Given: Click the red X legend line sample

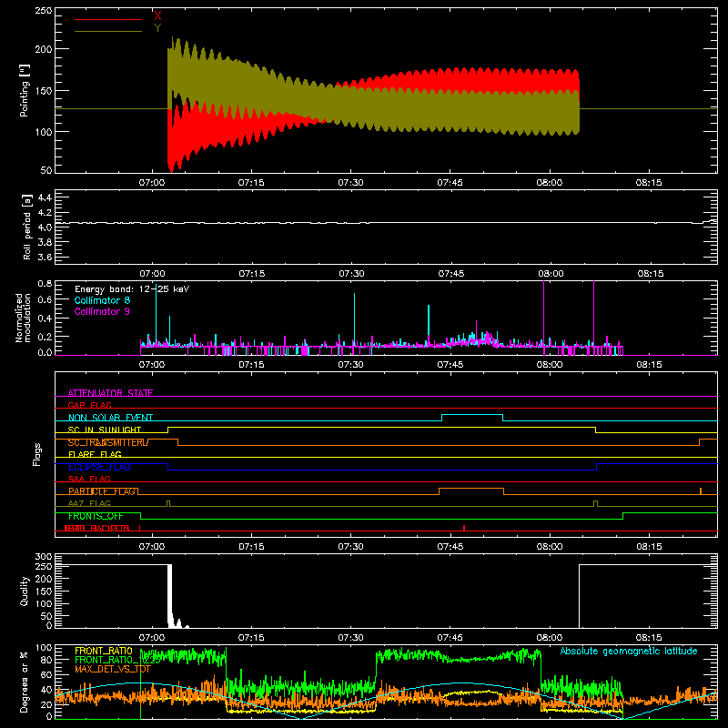Looking at the screenshot, I should pyautogui.click(x=108, y=19).
